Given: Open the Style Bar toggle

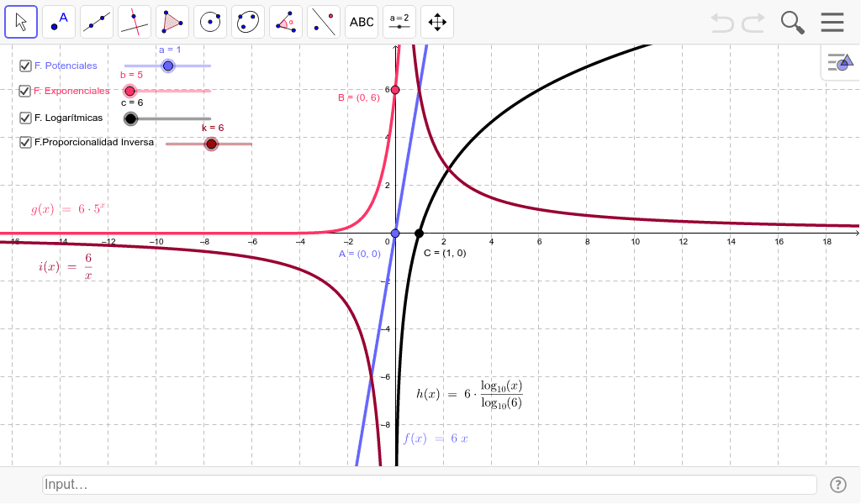Looking at the screenshot, I should pos(841,62).
